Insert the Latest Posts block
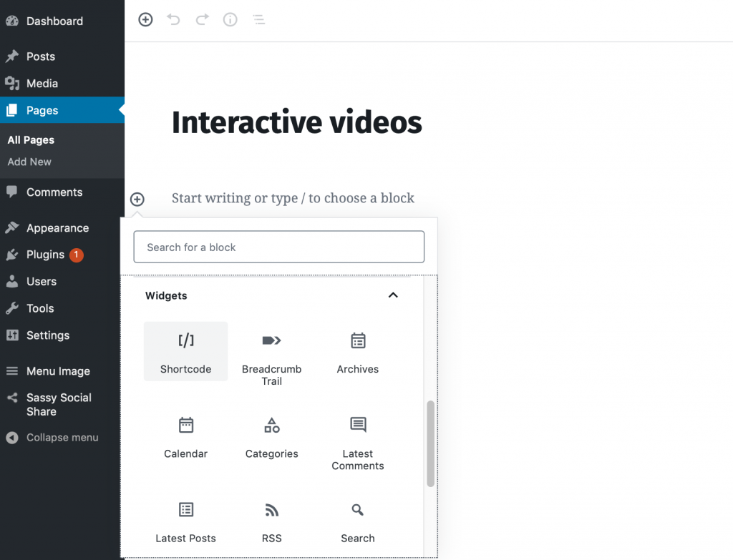This screenshot has width=733, height=560. coord(185,521)
